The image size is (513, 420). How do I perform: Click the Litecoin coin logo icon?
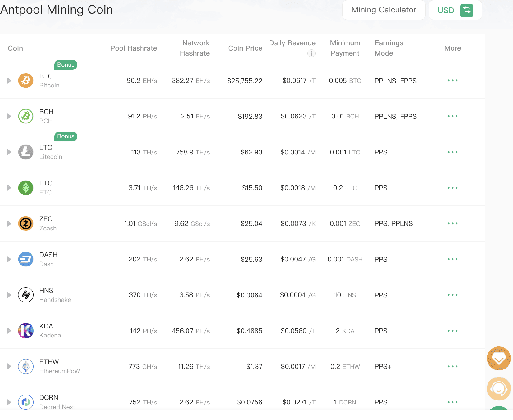pos(26,152)
